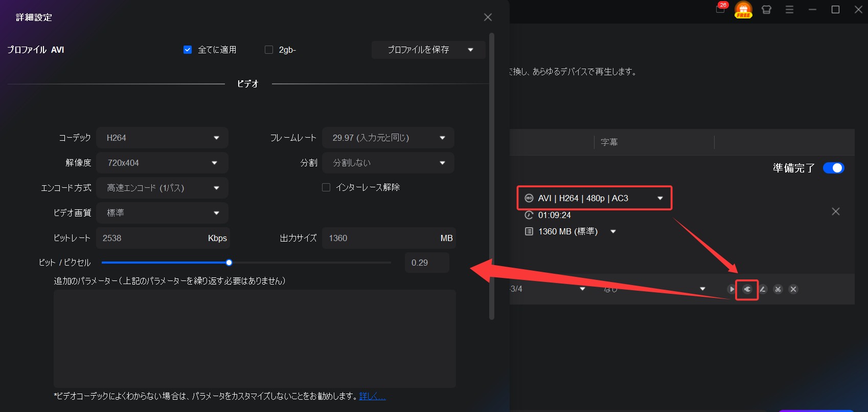Open the フレームレート 29.97 dropdown
868x412 pixels.
tap(388, 138)
